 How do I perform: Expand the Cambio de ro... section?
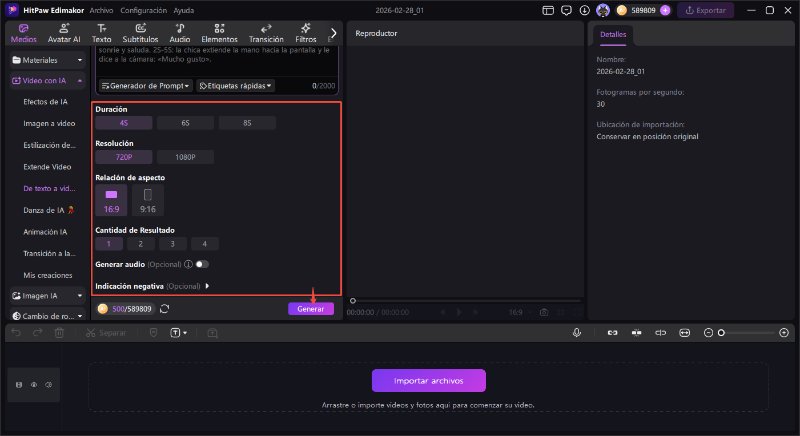(47, 316)
